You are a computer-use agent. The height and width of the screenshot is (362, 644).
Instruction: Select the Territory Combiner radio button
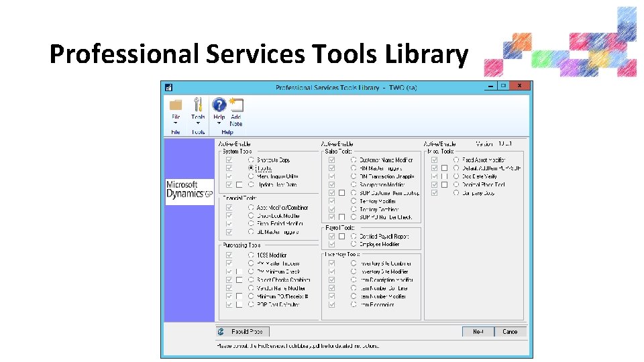tap(354, 209)
